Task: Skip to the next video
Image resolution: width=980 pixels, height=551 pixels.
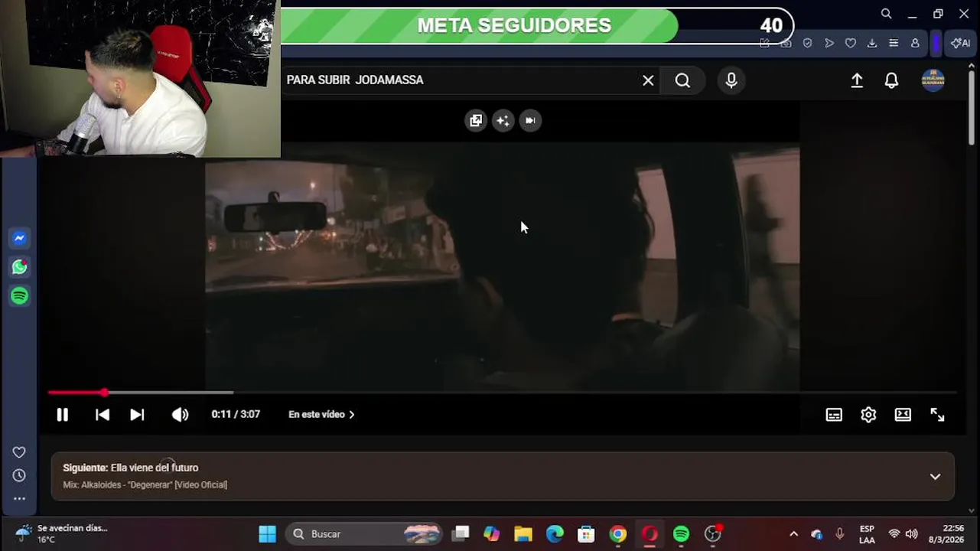Action: (137, 415)
